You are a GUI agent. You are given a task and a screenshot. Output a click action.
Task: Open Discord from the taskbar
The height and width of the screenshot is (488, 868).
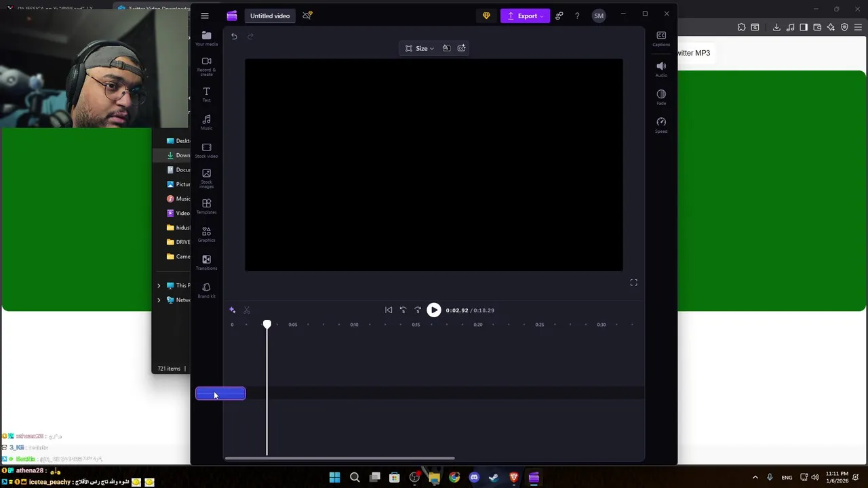tap(474, 478)
